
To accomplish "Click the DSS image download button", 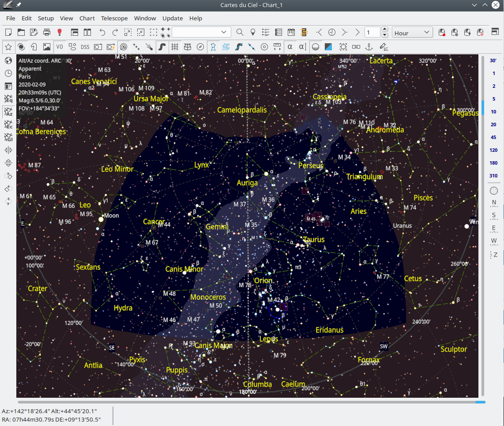I will (85, 47).
